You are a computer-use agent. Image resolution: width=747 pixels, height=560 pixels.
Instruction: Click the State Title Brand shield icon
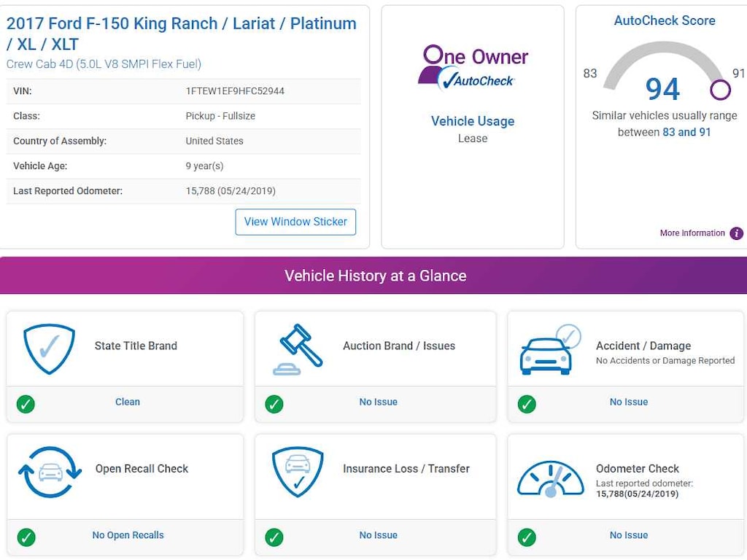coord(49,349)
